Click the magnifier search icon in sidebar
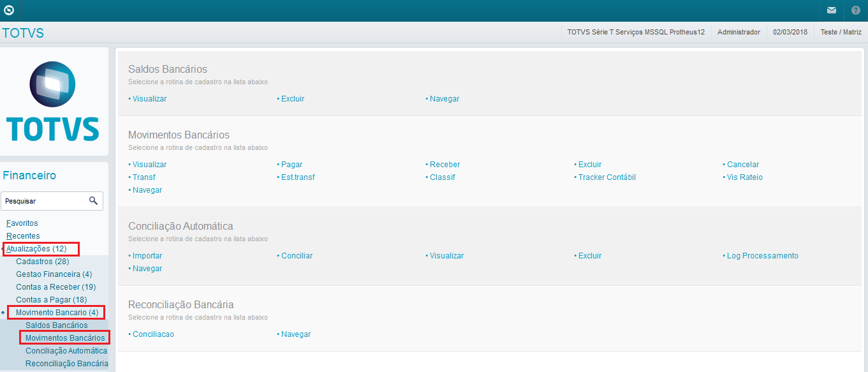Image resolution: width=868 pixels, height=372 pixels. [x=94, y=200]
